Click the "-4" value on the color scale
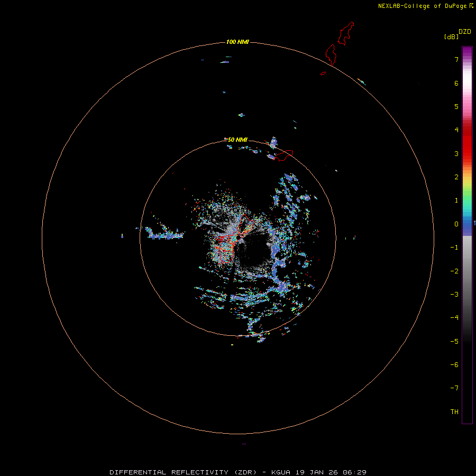Screen dimensions: 476x476 [x=454, y=317]
